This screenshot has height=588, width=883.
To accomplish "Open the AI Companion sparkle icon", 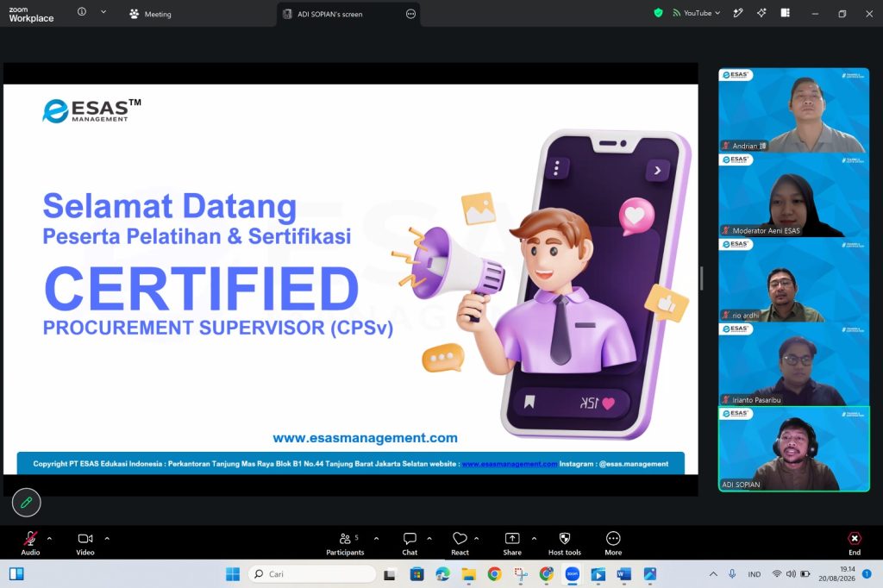I will point(761,13).
